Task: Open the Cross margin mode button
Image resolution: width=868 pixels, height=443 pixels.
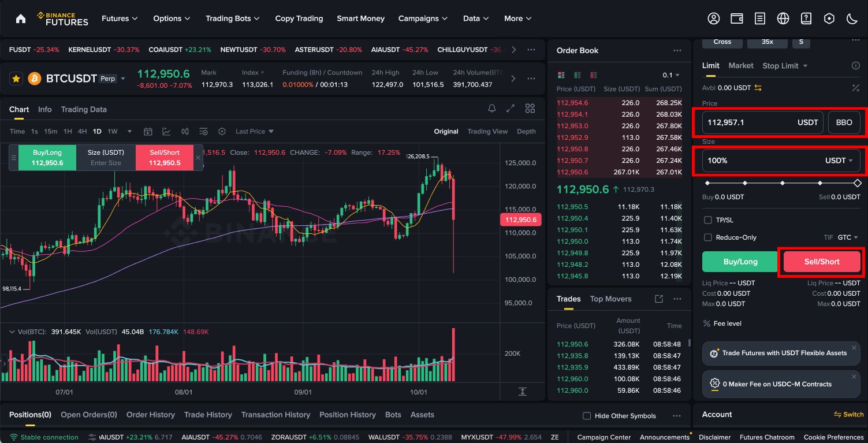Action: [722, 42]
